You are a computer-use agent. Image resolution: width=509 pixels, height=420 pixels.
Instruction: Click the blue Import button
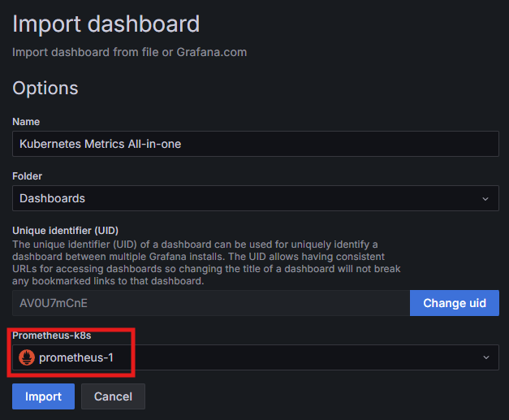[x=43, y=396]
